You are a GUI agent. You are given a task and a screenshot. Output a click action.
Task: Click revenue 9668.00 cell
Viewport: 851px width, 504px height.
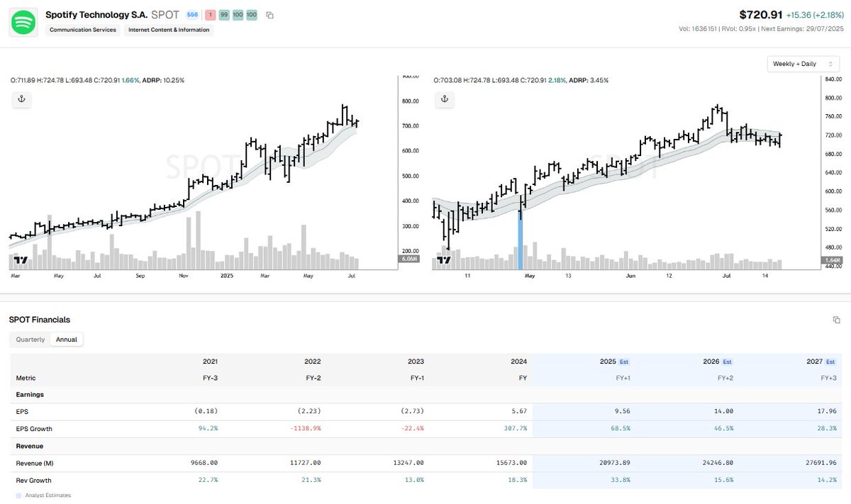[204, 463]
